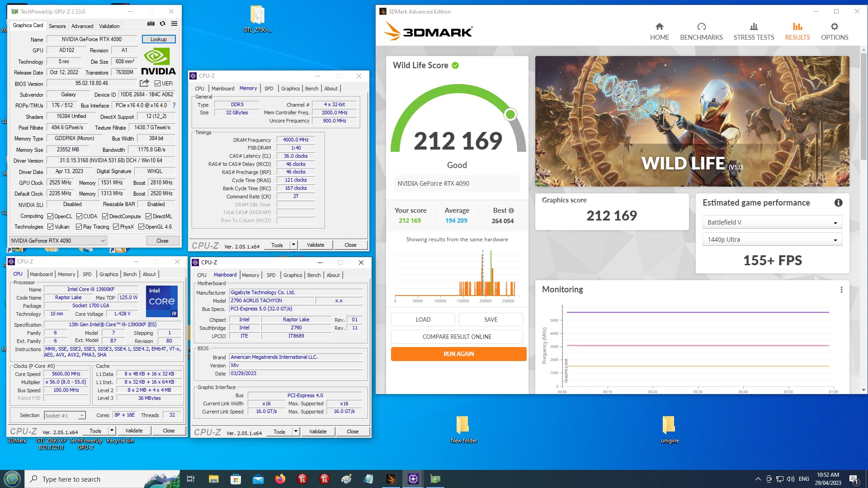Switch to 3DMark taskbar icon
The image size is (868, 488).
[x=391, y=479]
